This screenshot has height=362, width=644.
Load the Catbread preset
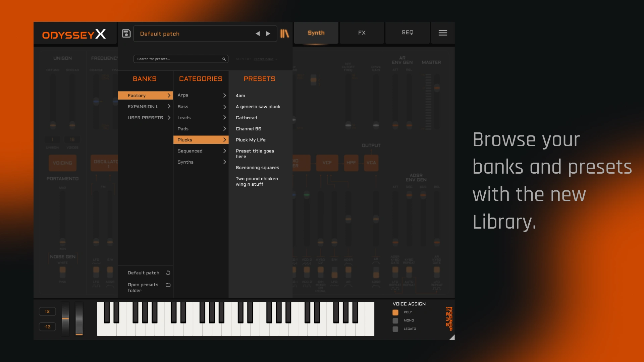(246, 118)
